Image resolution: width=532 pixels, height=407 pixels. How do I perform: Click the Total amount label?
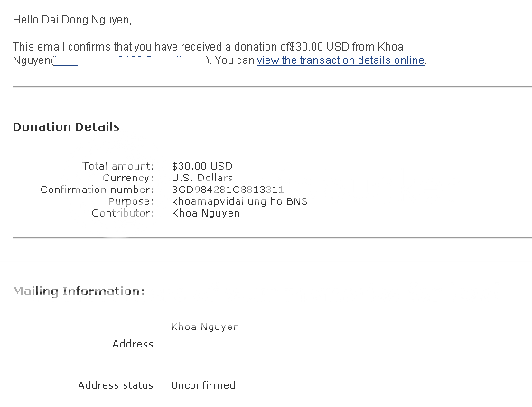click(117, 166)
